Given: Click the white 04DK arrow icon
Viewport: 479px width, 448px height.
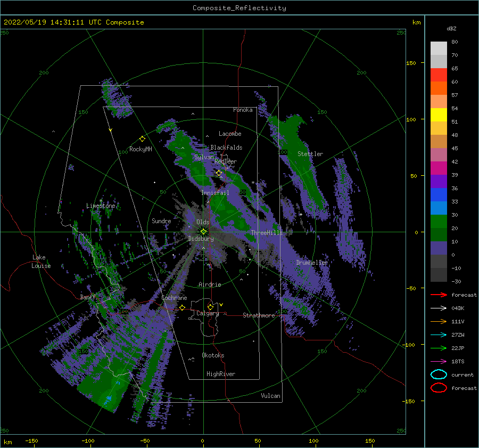Looking at the screenshot, I should click(439, 308).
